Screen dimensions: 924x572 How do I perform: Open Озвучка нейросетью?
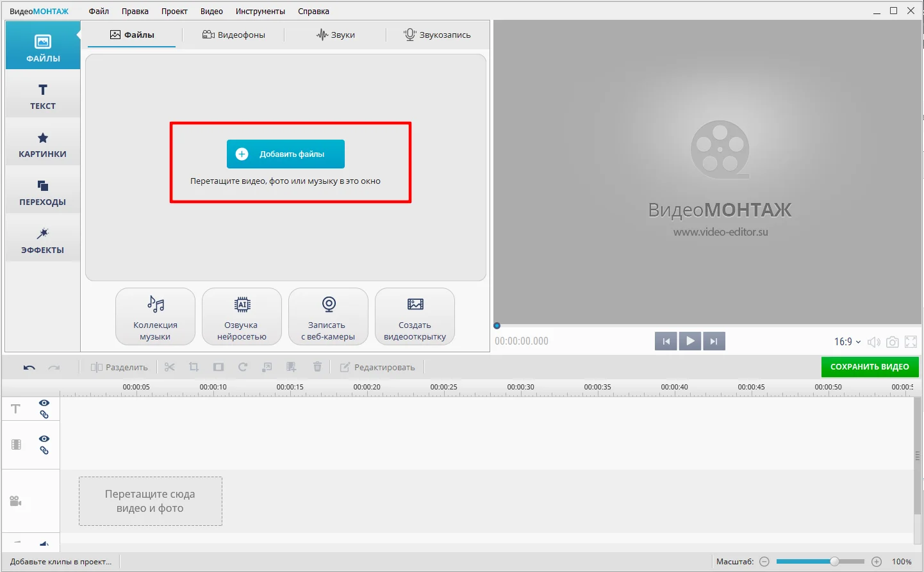[242, 317]
